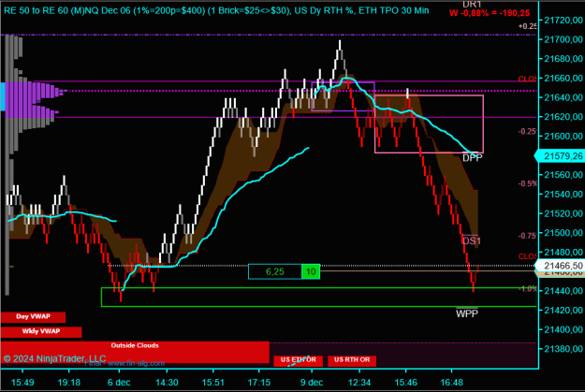Toggle the Day VWAP button
This screenshot has height=392, width=585.
(33, 317)
